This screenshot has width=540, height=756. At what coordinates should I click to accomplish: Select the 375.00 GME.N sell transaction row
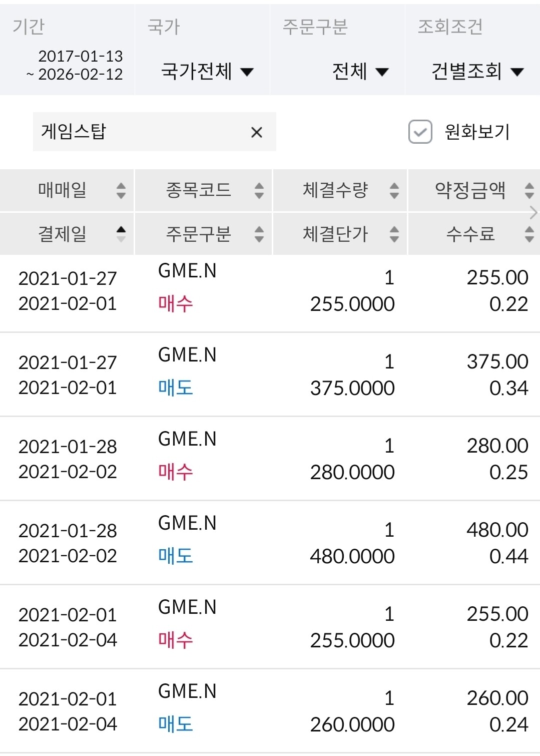point(270,374)
